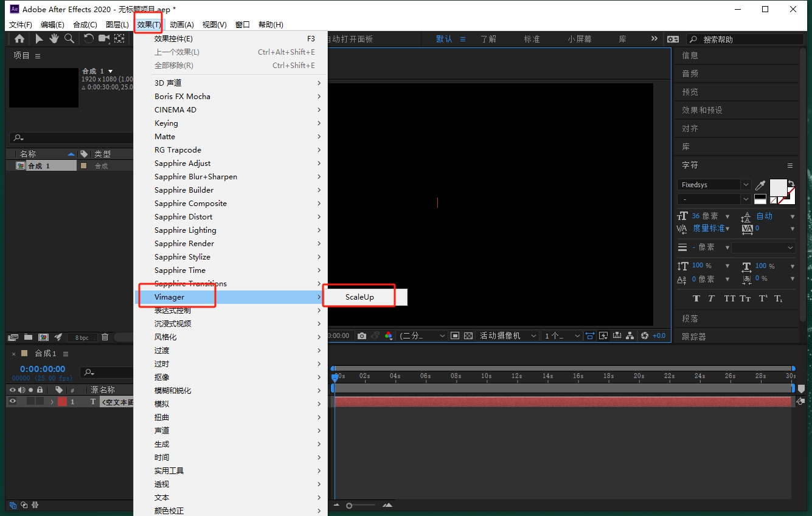Image resolution: width=812 pixels, height=516 pixels.
Task: Expand layer 1 disclosure triangle in timeline
Action: [52, 402]
